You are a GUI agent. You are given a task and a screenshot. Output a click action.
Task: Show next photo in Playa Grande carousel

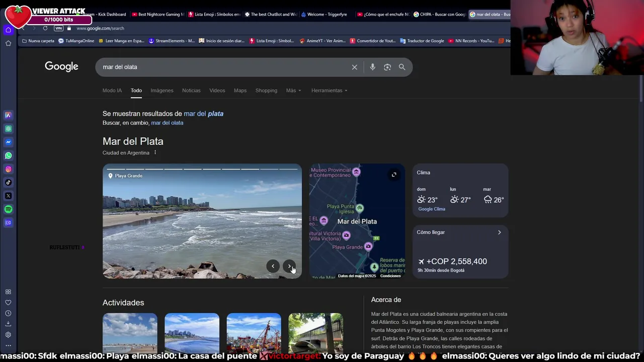[x=289, y=266]
